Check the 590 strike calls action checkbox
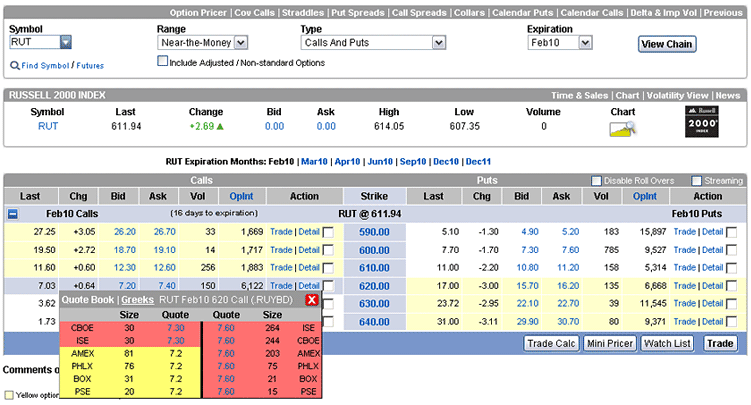751x405 pixels. click(x=329, y=232)
